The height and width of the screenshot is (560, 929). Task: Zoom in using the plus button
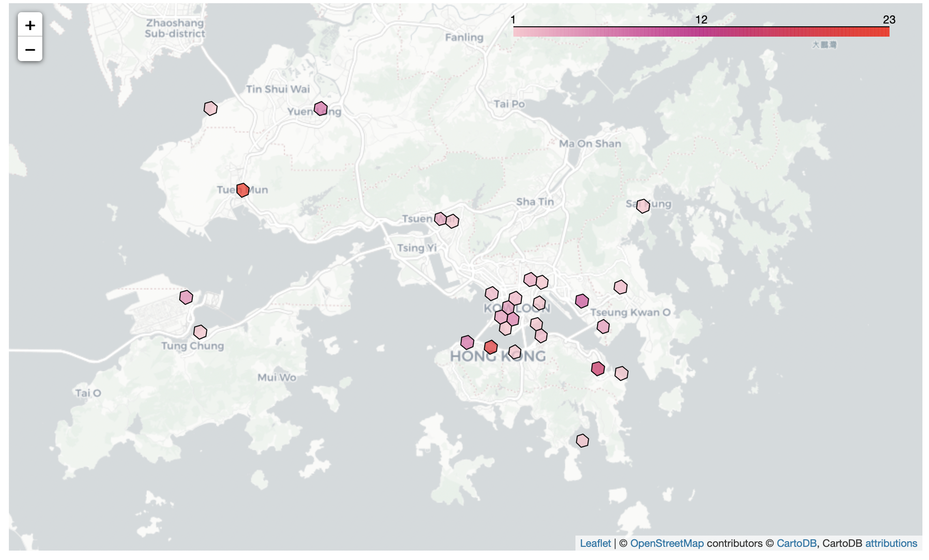click(30, 26)
